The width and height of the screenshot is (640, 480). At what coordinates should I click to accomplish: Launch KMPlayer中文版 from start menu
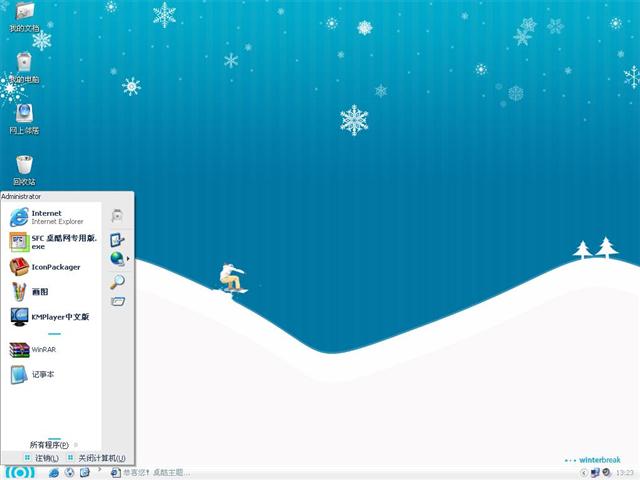pos(51,317)
